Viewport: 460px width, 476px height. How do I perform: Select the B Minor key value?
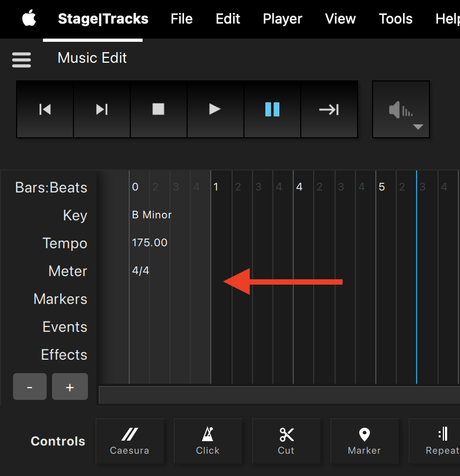pyautogui.click(x=152, y=215)
